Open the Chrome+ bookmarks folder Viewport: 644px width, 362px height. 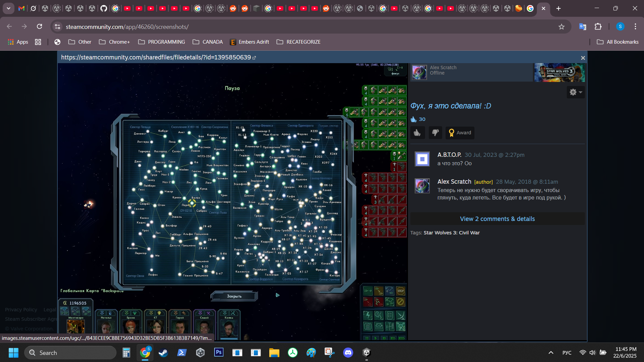point(114,42)
